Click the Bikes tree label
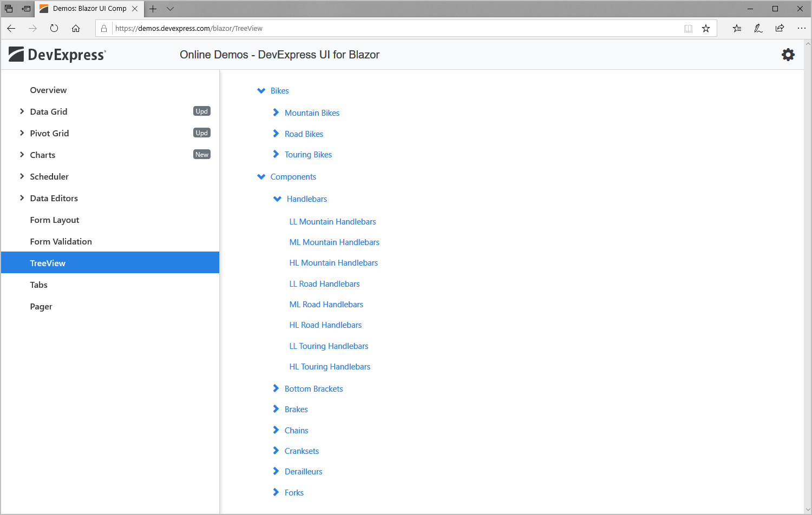This screenshot has width=812, height=515. 280,91
